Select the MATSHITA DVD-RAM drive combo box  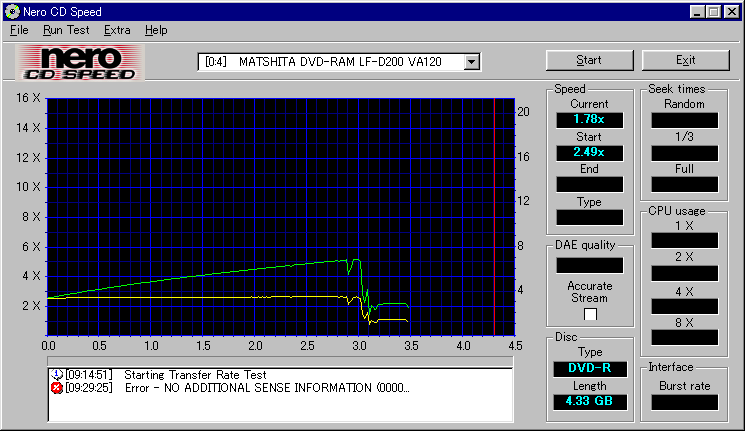point(330,62)
